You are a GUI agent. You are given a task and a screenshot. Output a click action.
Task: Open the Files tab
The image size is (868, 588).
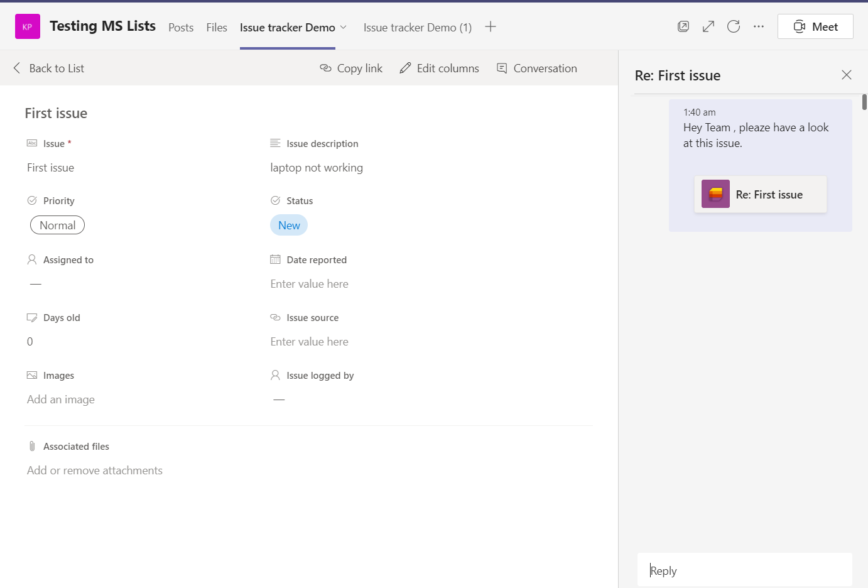point(217,28)
